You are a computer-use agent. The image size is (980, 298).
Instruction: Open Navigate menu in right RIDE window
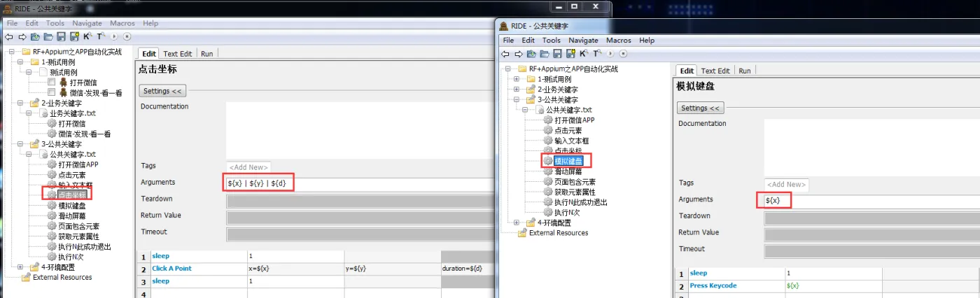[x=583, y=41]
